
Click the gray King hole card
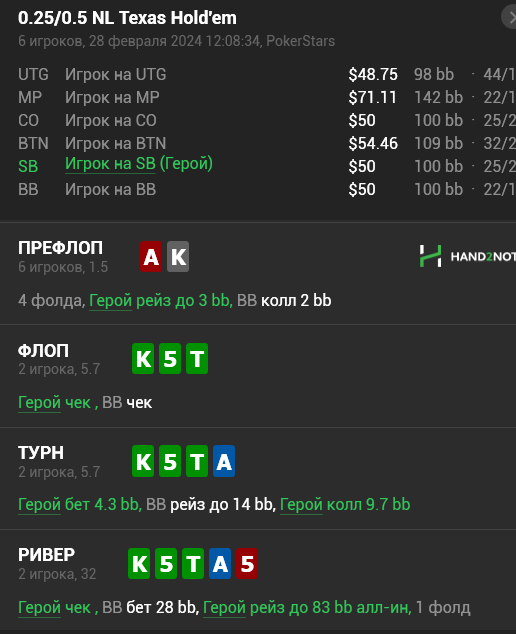pos(178,256)
